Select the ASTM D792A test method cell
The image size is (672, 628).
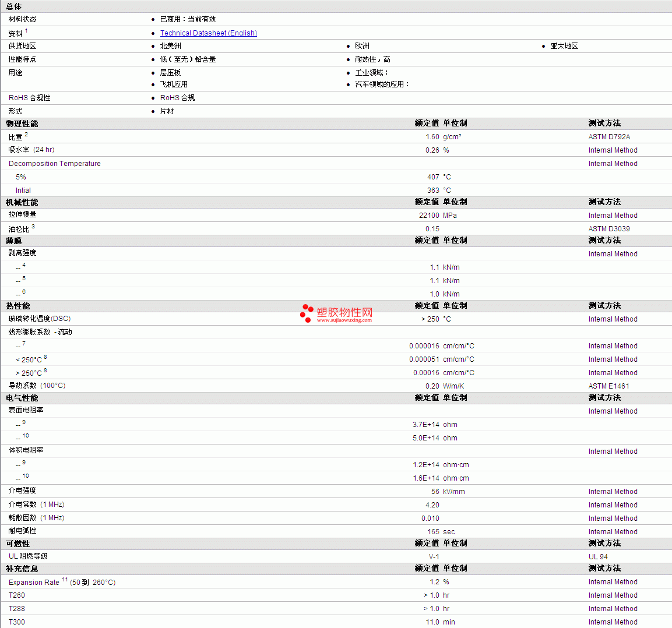pos(609,137)
